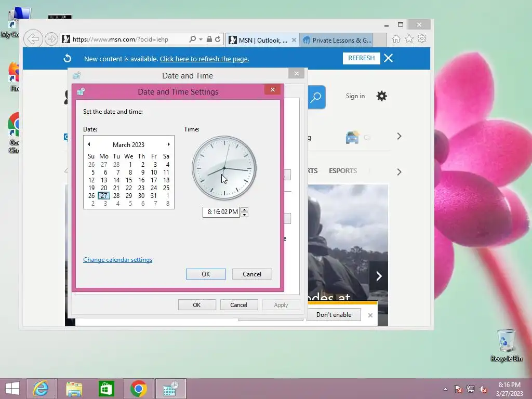
Task: Open Internet Explorer Tools gear icon
Action: pyautogui.click(x=422, y=38)
